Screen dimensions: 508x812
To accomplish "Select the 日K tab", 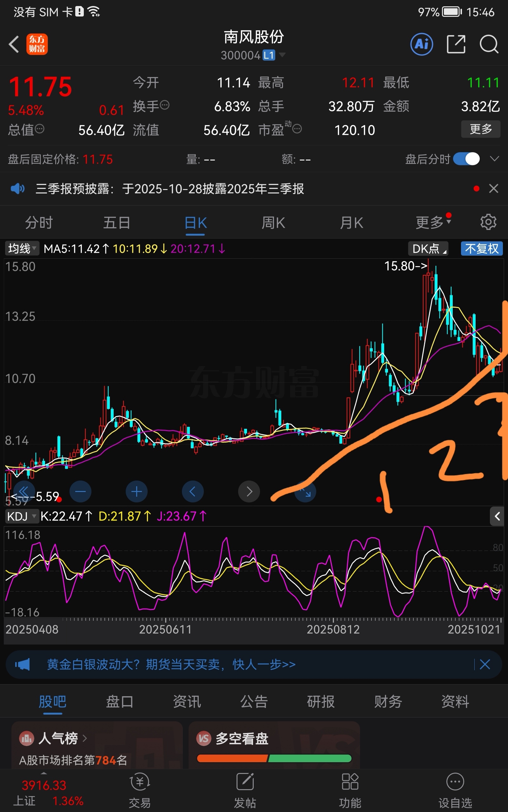I will tap(196, 223).
